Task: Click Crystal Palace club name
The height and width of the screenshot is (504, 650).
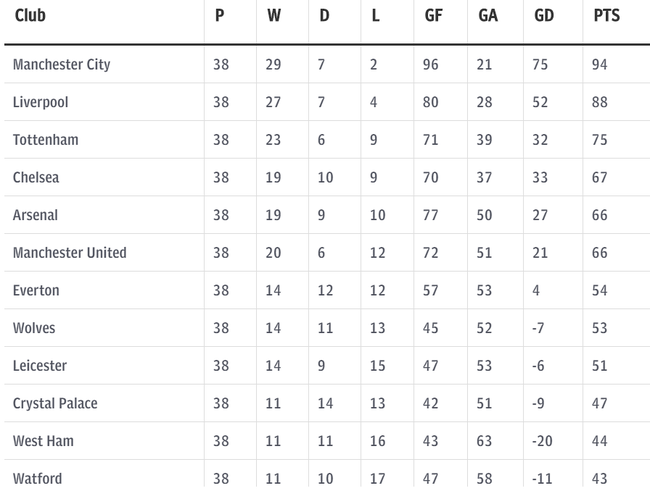Action: pyautogui.click(x=55, y=403)
